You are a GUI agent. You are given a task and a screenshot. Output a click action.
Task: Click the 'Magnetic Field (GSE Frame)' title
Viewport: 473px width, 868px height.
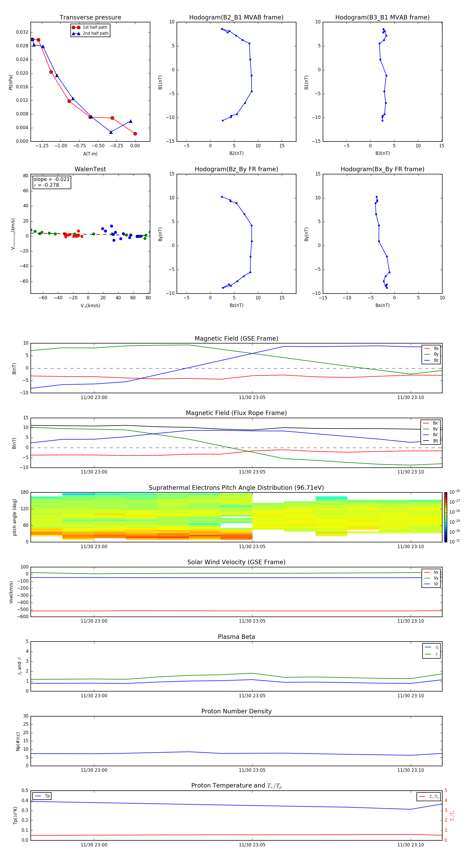pos(236,339)
